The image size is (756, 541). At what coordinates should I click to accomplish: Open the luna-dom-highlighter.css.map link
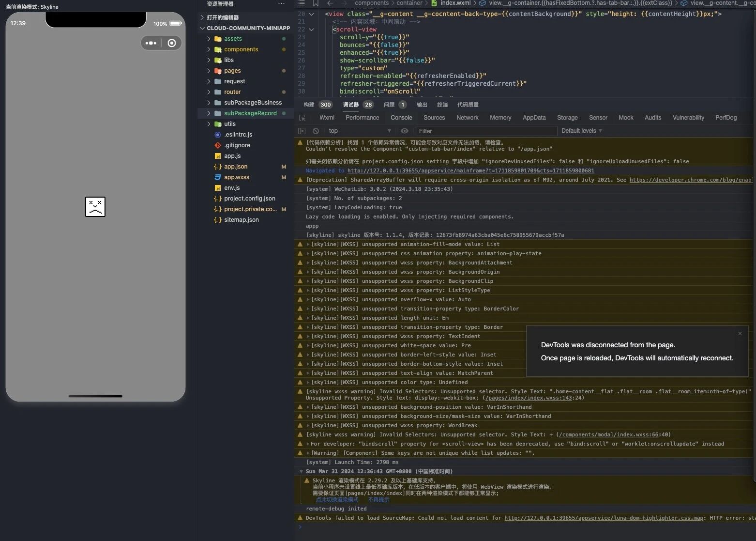pos(604,518)
